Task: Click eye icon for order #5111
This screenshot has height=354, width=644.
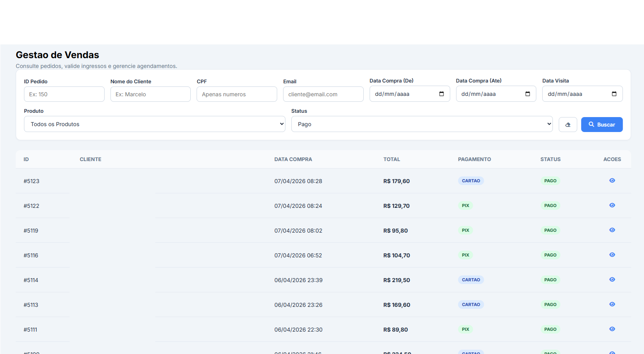Action: pyautogui.click(x=612, y=329)
